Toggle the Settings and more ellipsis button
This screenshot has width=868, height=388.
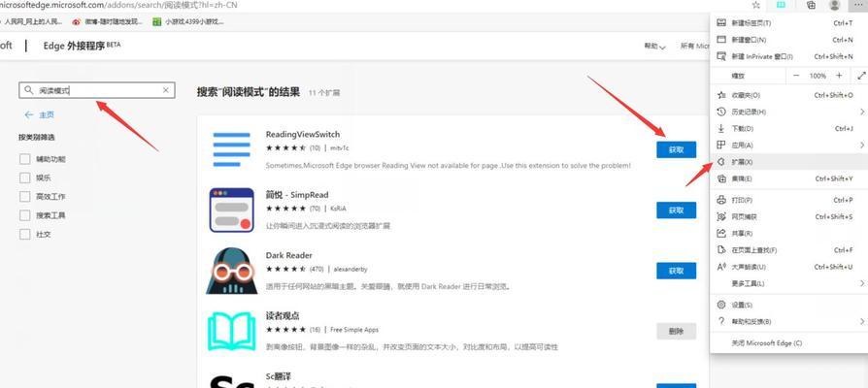[x=858, y=5]
